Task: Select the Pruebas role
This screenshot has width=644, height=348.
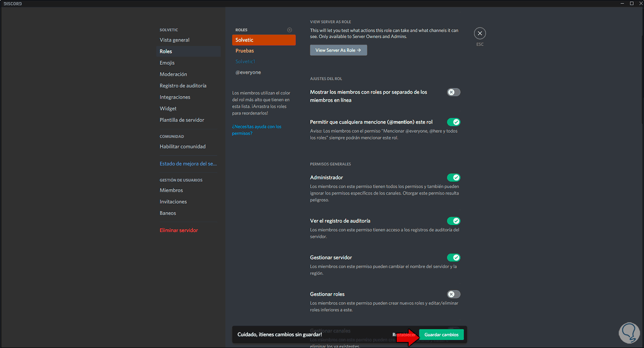Action: (x=264, y=51)
